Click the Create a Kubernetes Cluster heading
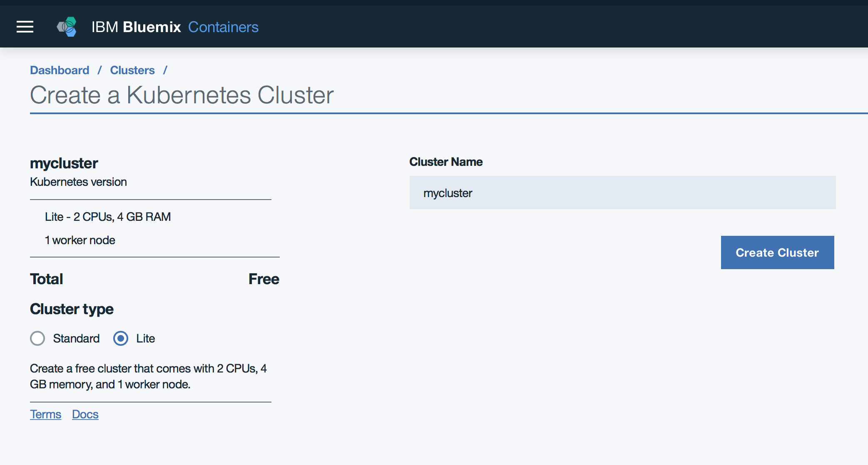 (x=182, y=95)
